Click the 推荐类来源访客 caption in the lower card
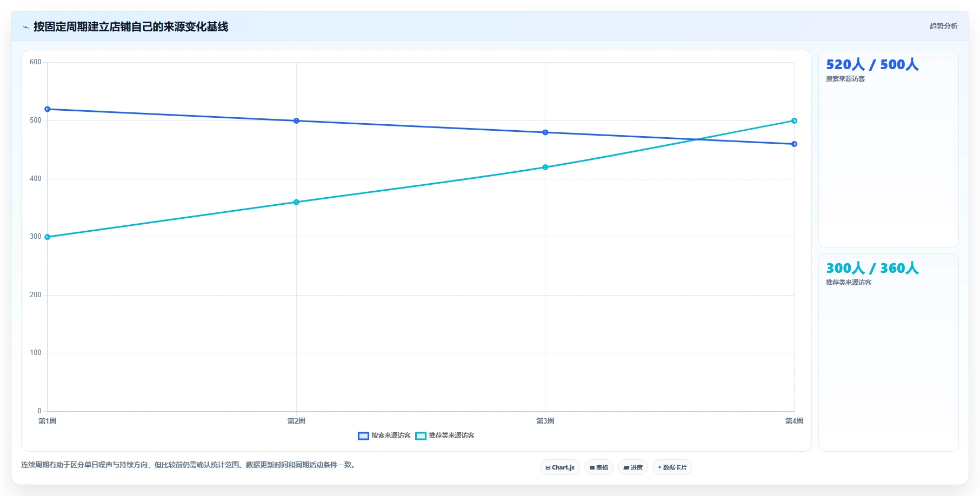The width and height of the screenshot is (980, 496). (849, 283)
